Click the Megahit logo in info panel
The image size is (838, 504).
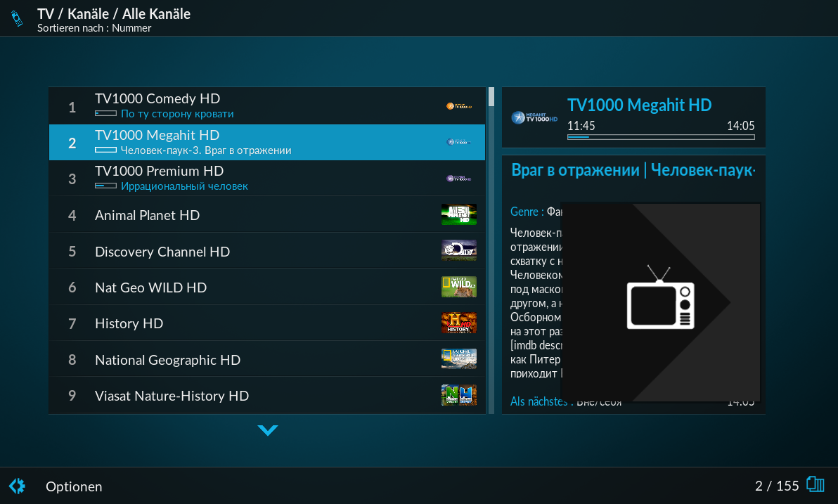point(534,117)
